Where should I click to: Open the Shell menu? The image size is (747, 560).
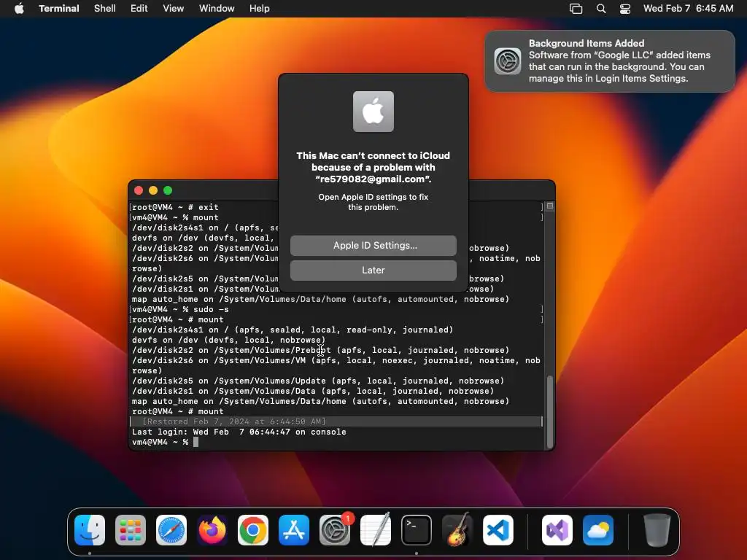click(x=105, y=9)
